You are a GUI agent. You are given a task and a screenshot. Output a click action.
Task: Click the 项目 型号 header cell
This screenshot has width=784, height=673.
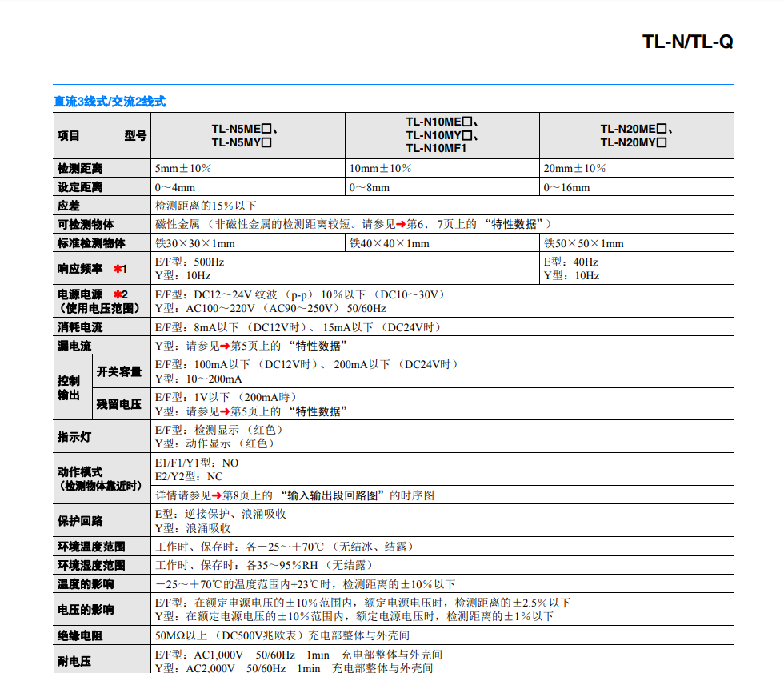point(102,136)
